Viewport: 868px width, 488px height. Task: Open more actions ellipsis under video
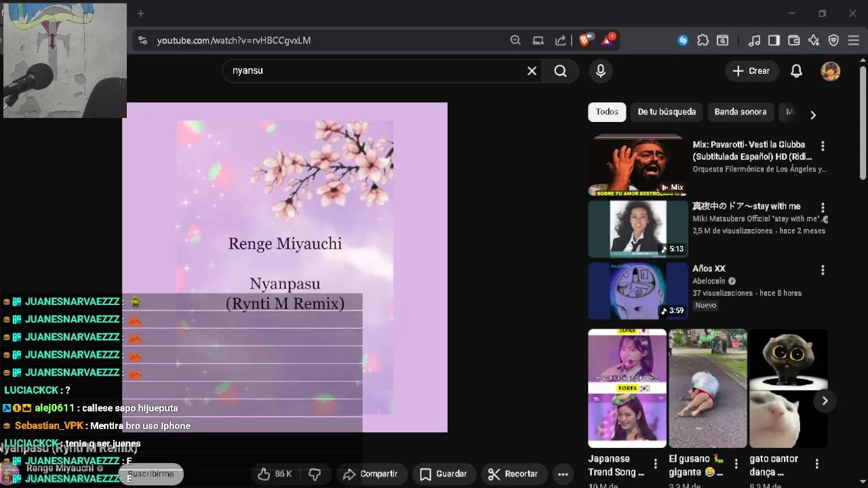coord(563,474)
